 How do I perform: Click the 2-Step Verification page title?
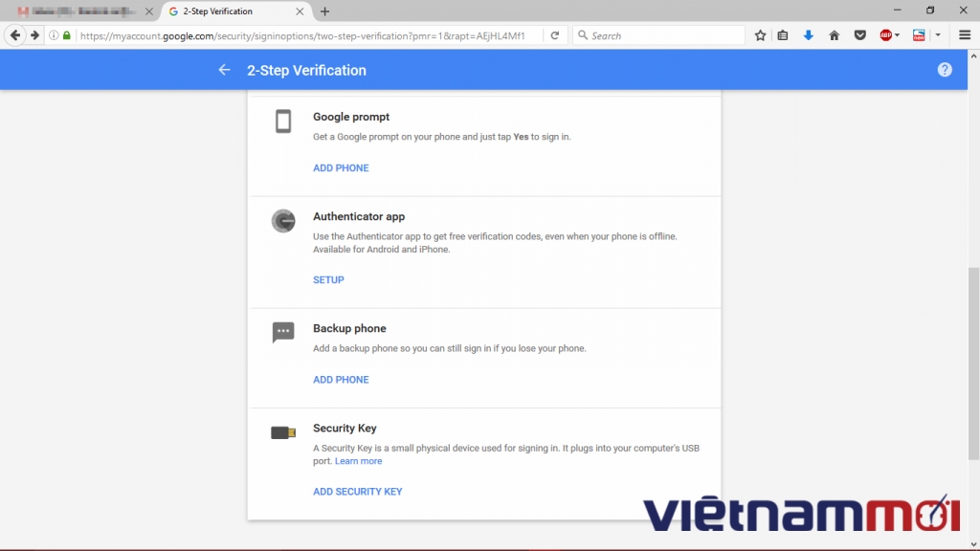[x=306, y=70]
